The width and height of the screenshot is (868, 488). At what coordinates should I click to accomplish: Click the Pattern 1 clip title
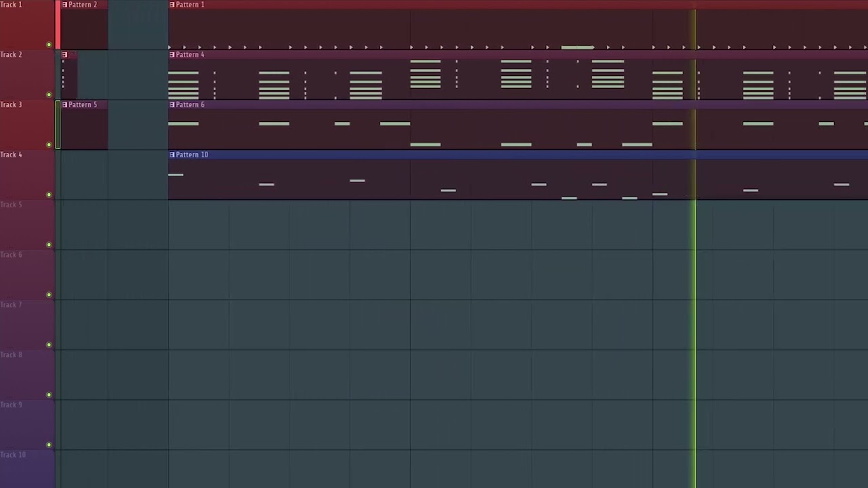pos(190,5)
